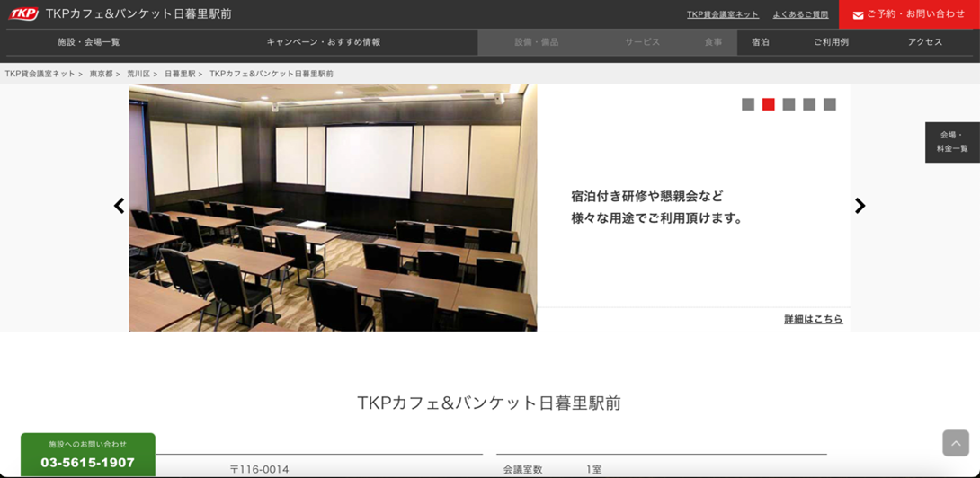Image resolution: width=980 pixels, height=478 pixels.
Task: Click header title TKPカフェ&バンケット日暮里駅前
Action: [x=138, y=13]
